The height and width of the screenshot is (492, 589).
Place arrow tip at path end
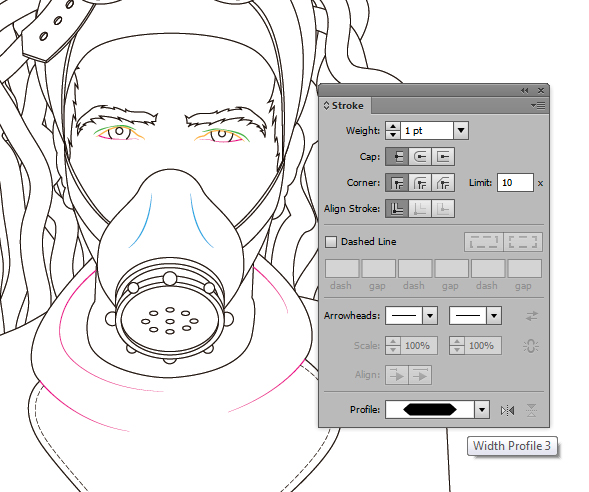click(x=420, y=375)
